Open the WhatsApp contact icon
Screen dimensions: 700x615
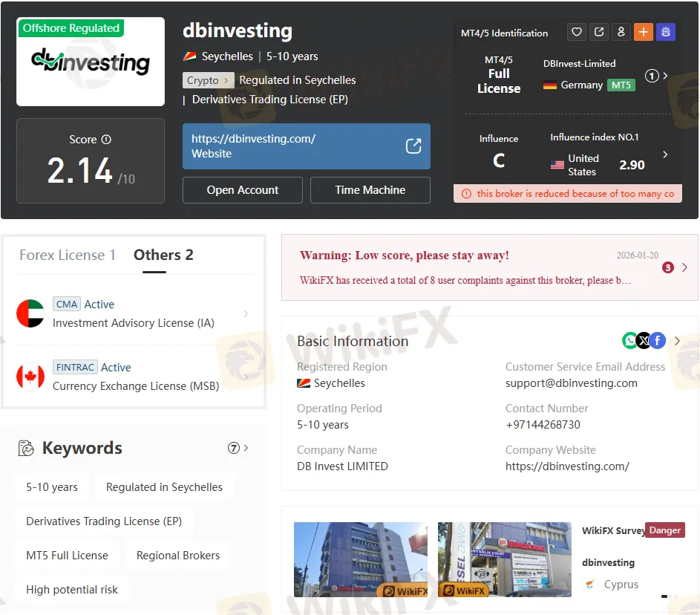(629, 340)
